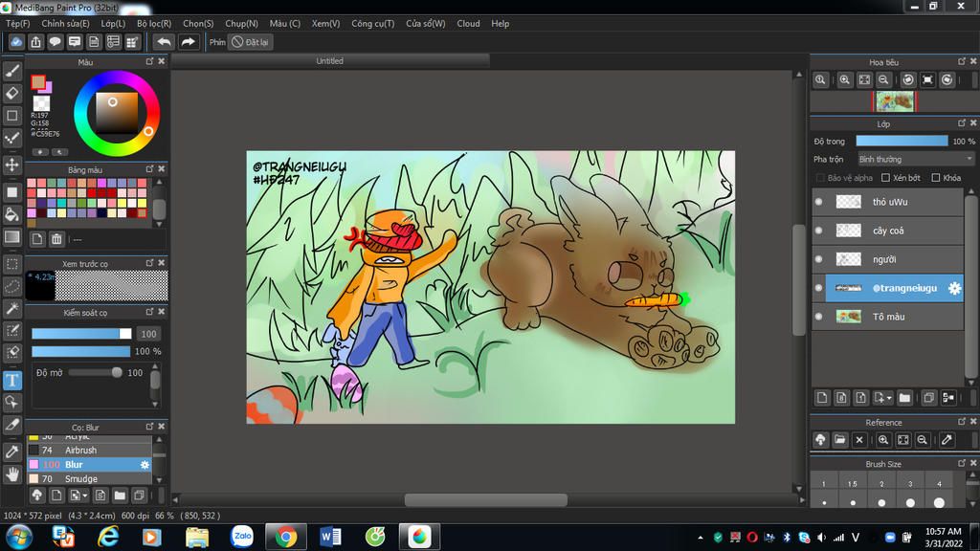
Task: Clear the Reference panel image
Action: click(x=859, y=440)
